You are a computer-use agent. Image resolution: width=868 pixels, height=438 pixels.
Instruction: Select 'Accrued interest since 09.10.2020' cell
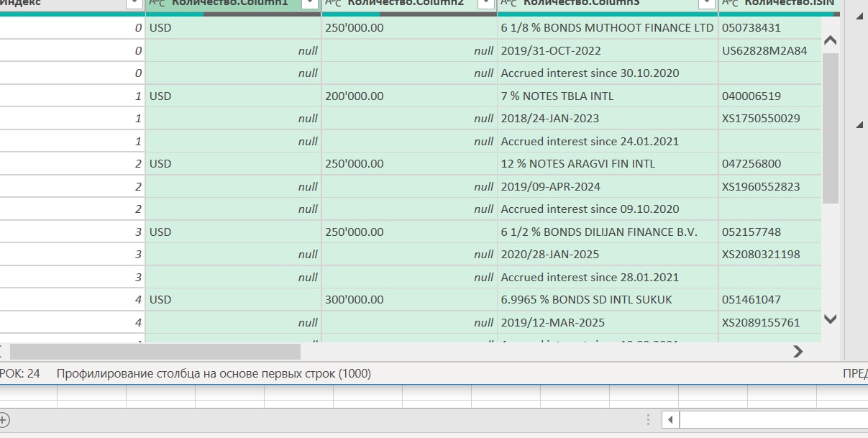[608, 209]
